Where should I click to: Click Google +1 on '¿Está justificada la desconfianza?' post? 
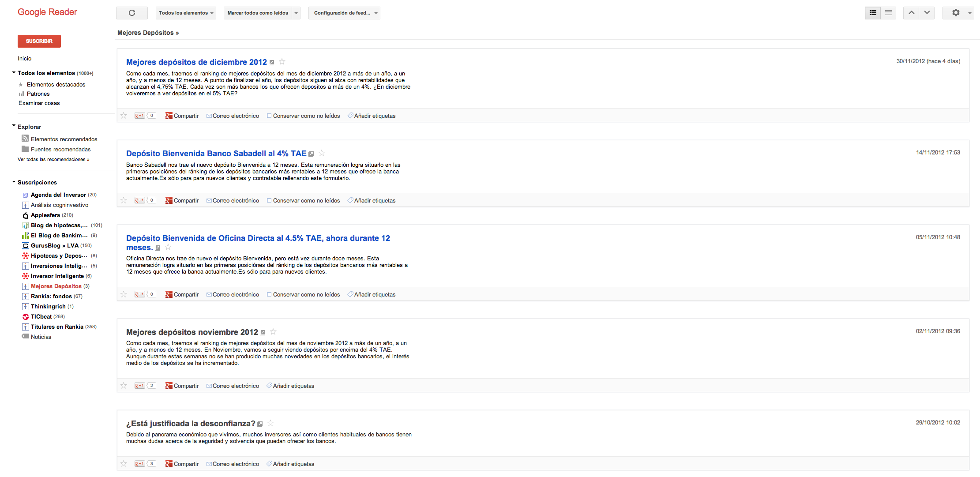[140, 464]
